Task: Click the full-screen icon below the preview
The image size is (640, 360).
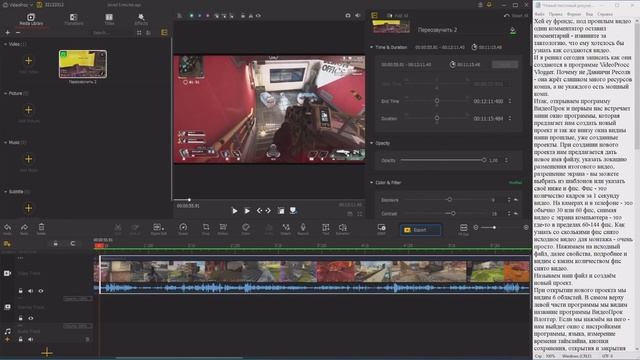Action: pos(360,213)
